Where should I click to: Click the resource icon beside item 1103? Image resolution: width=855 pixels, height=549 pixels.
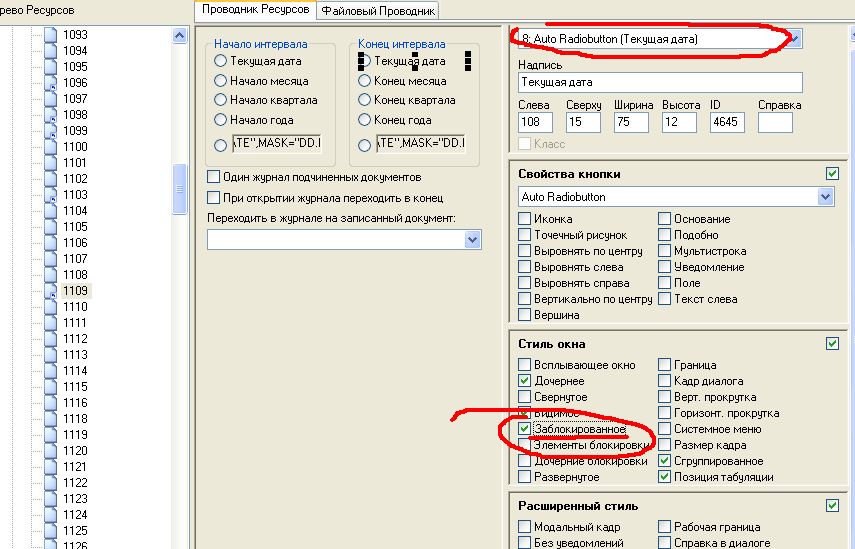[x=51, y=195]
